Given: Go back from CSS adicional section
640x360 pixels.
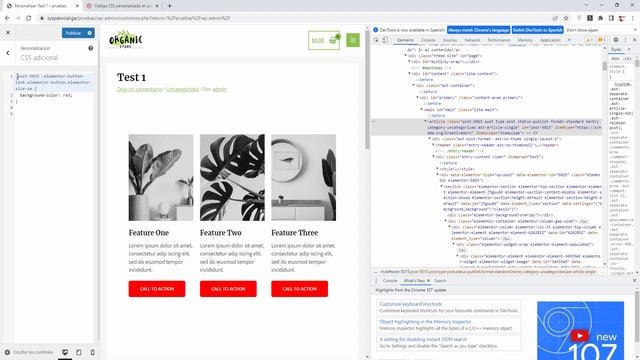Looking at the screenshot, I should 8,53.
